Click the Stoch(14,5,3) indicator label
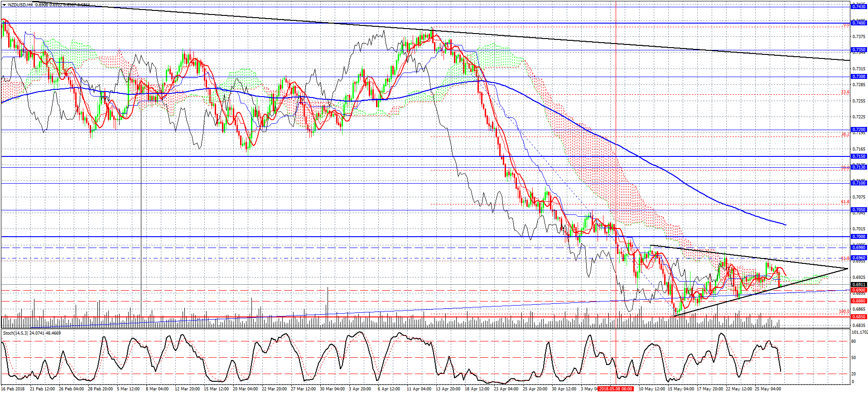Viewport: 868px width, 394px height. 15,333
